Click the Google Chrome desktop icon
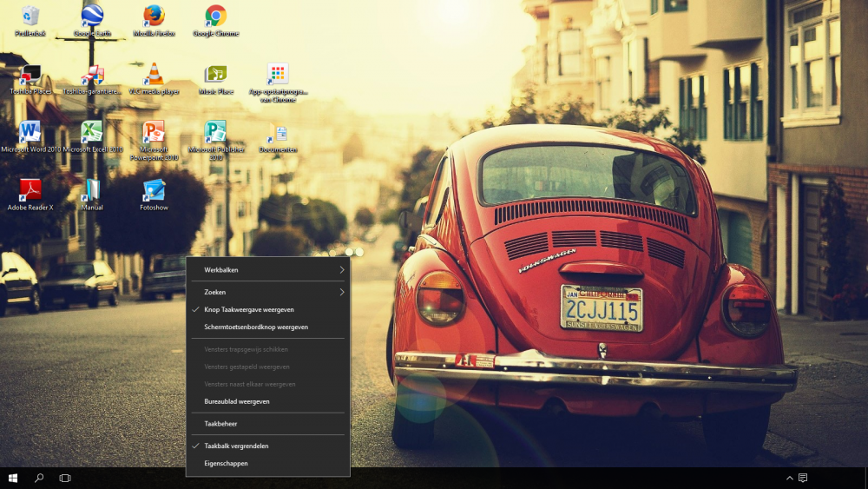This screenshot has height=489, width=868. (x=215, y=17)
